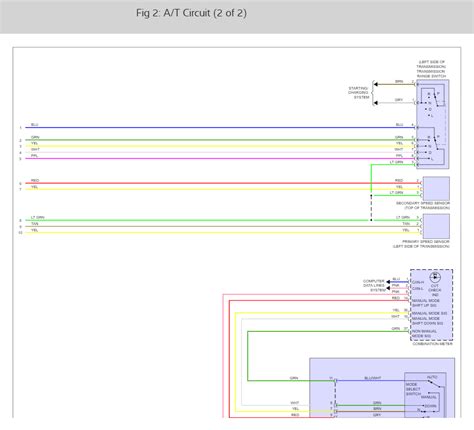Click LT GRN label at primary speed sensor
Image resolution: width=474 pixels, height=430 pixels.
tap(403, 217)
